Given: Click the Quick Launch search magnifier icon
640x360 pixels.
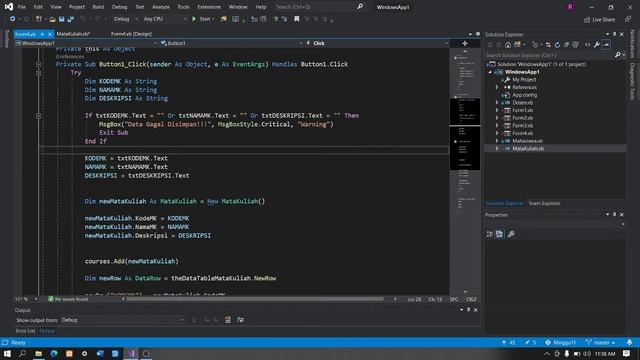Looking at the screenshot, I should pyautogui.click(x=360, y=7).
